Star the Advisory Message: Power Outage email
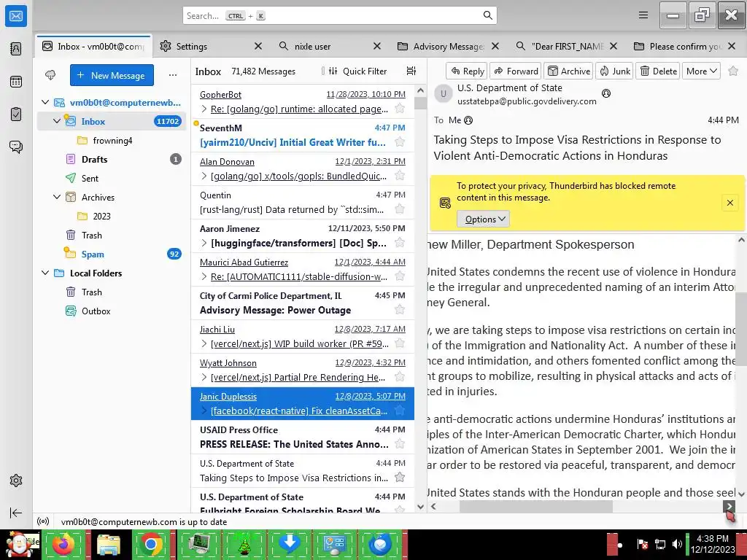This screenshot has width=747, height=560. point(400,309)
